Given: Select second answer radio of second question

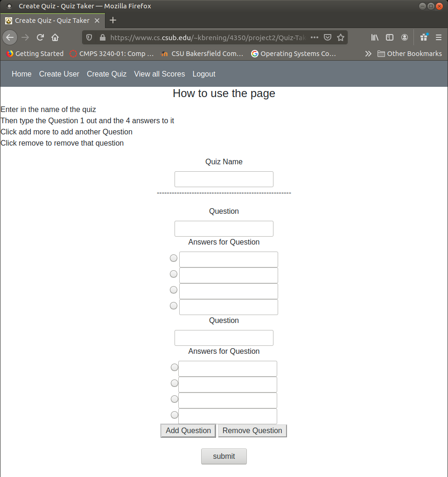Looking at the screenshot, I should [174, 383].
